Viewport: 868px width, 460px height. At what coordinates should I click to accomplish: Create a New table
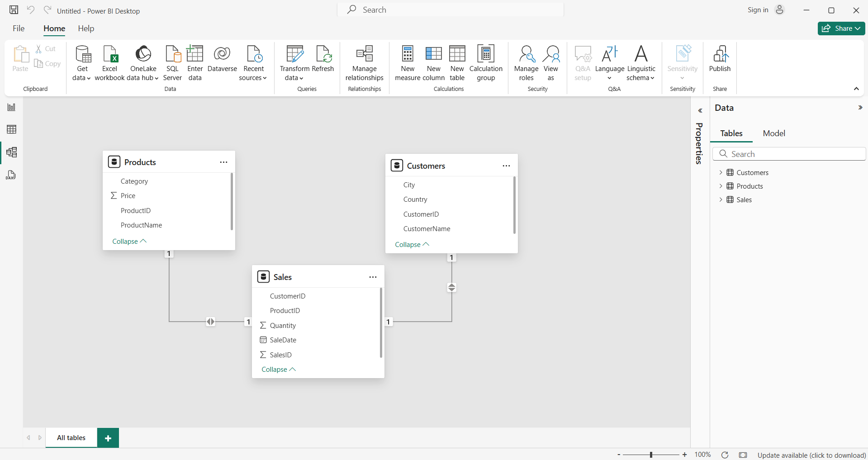457,63
